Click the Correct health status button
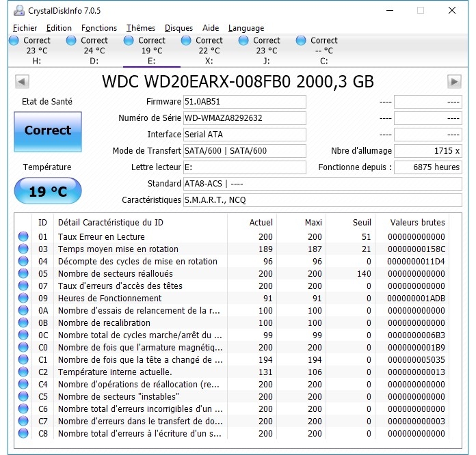476x455 pixels. 48,132
